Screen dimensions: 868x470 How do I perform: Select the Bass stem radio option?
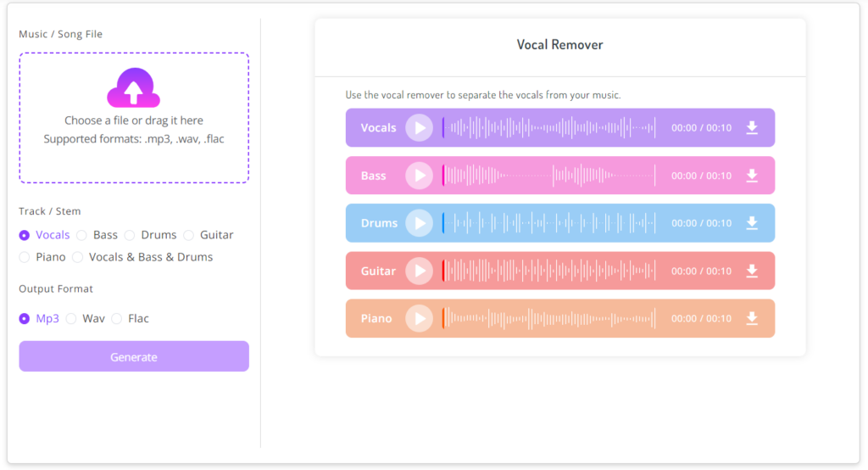pyautogui.click(x=82, y=235)
